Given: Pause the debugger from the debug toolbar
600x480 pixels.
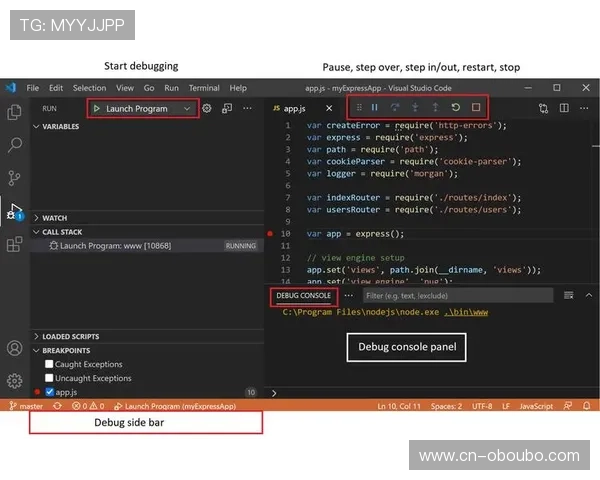Looking at the screenshot, I should (375, 107).
